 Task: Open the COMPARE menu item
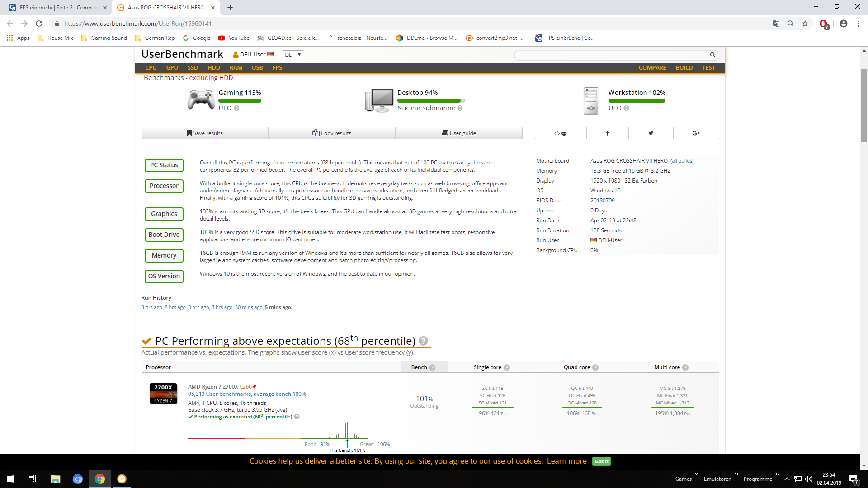[652, 67]
